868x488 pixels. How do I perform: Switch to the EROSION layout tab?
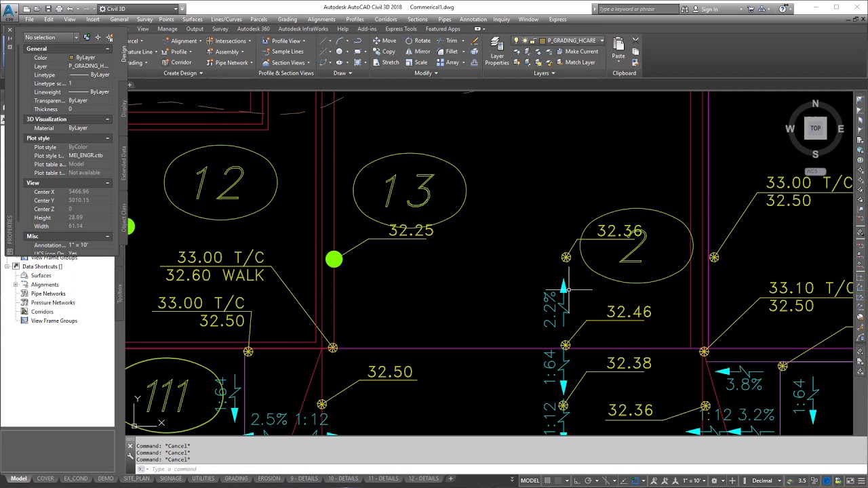point(269,479)
